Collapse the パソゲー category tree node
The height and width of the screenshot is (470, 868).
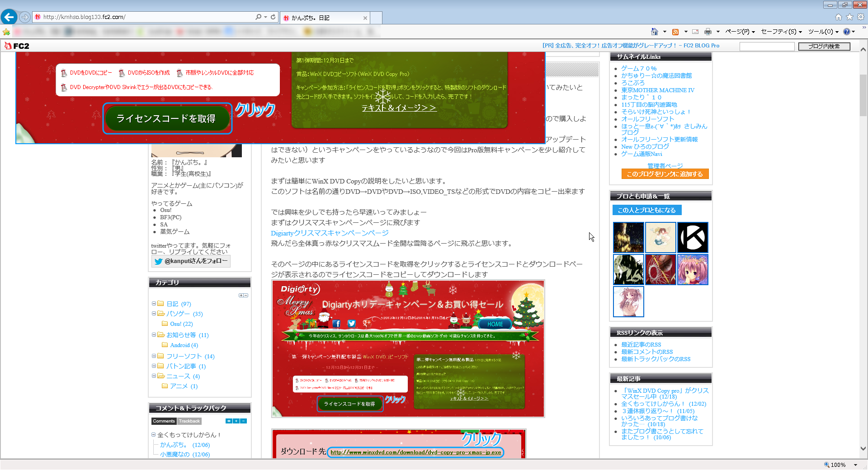pos(154,313)
